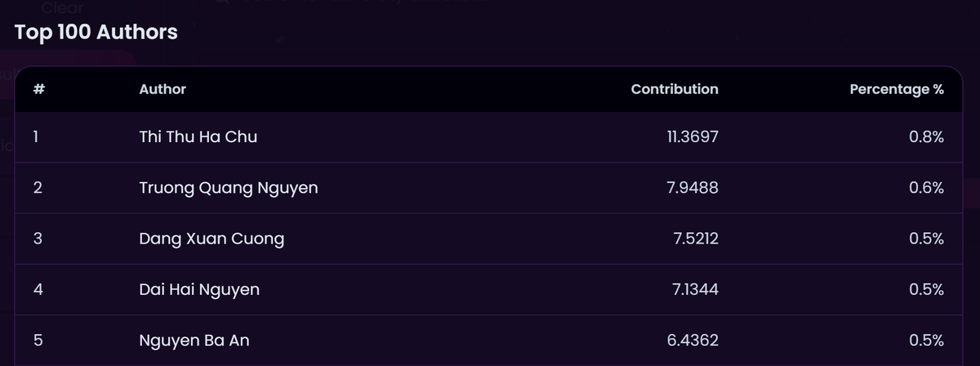Open Dang Xuan Cuong's entry
Image resolution: width=980 pixels, height=366 pixels.
coord(212,239)
